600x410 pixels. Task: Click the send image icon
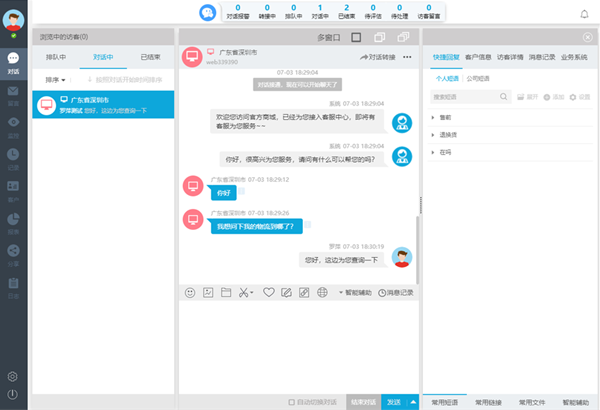[x=208, y=292]
